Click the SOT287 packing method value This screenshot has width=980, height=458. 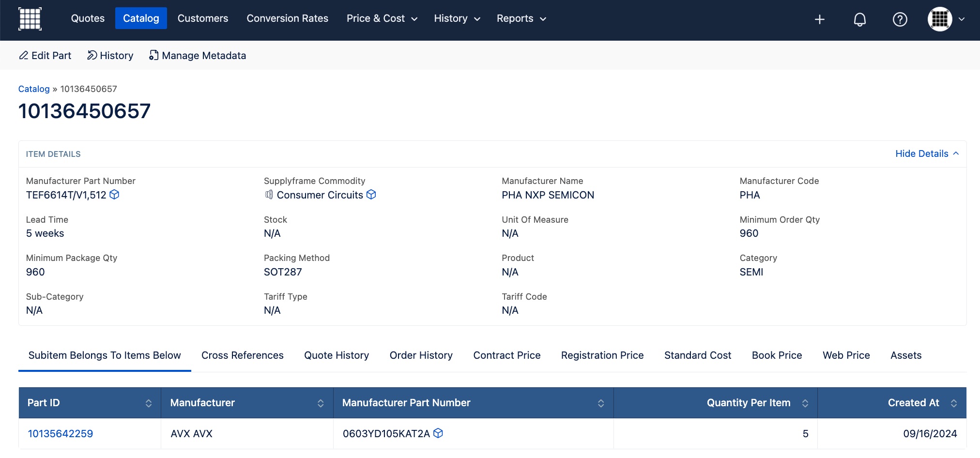[x=283, y=272]
